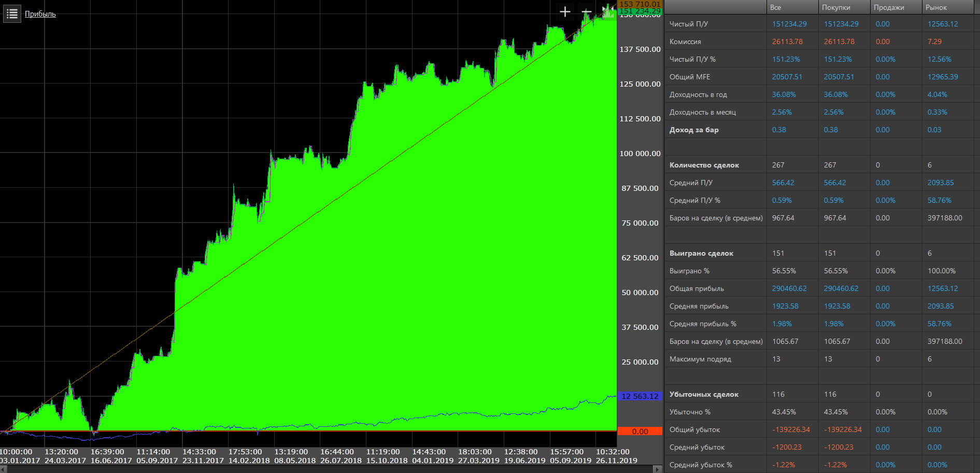The width and height of the screenshot is (980, 473).
Task: Click the horizontal scrollbar track under chart
Action: (332, 469)
